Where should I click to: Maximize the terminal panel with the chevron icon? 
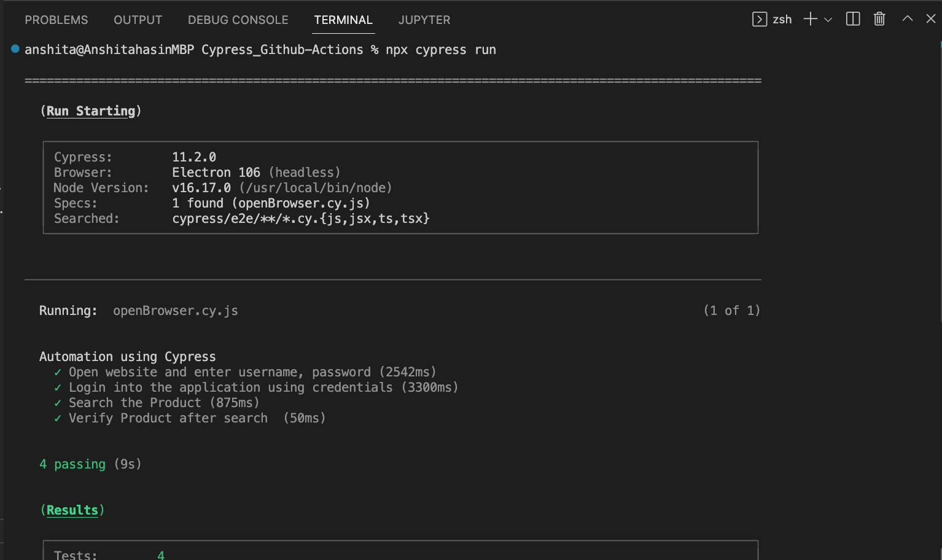click(907, 18)
